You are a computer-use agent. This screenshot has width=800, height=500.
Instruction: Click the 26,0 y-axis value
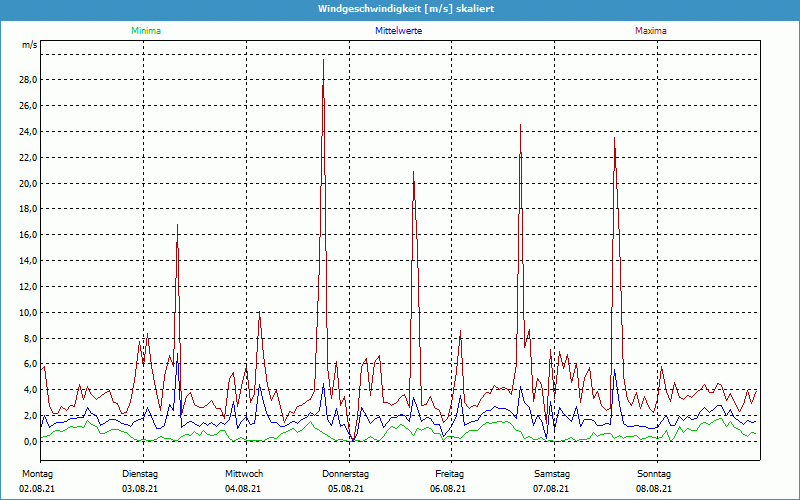coord(30,106)
